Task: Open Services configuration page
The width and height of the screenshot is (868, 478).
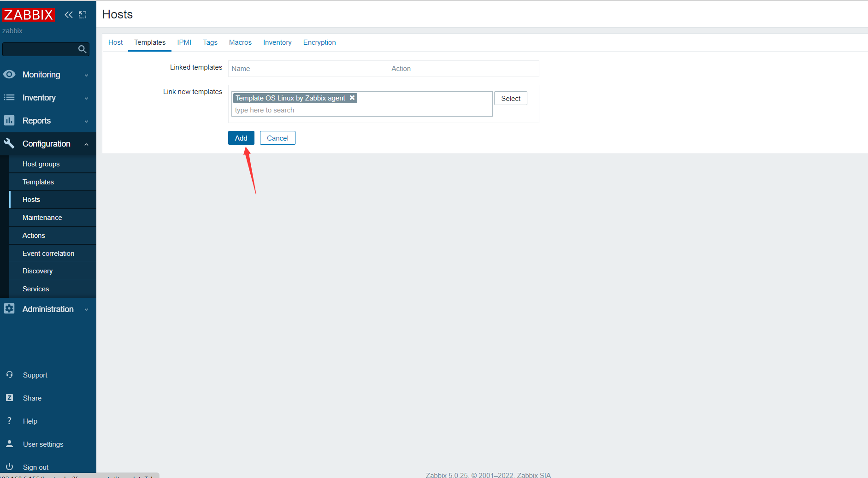Action: (53, 289)
